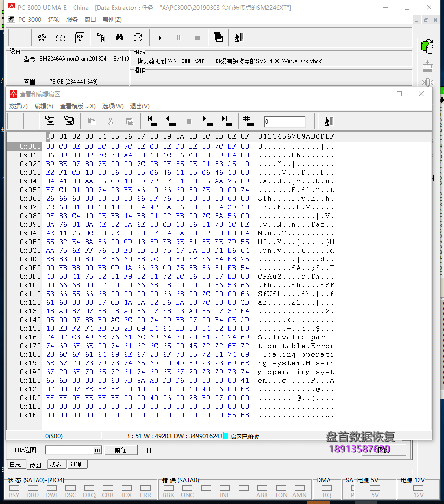This screenshot has height=504, width=444.
Task: Click the copy icon in sector editor toolbar
Action: (91, 121)
